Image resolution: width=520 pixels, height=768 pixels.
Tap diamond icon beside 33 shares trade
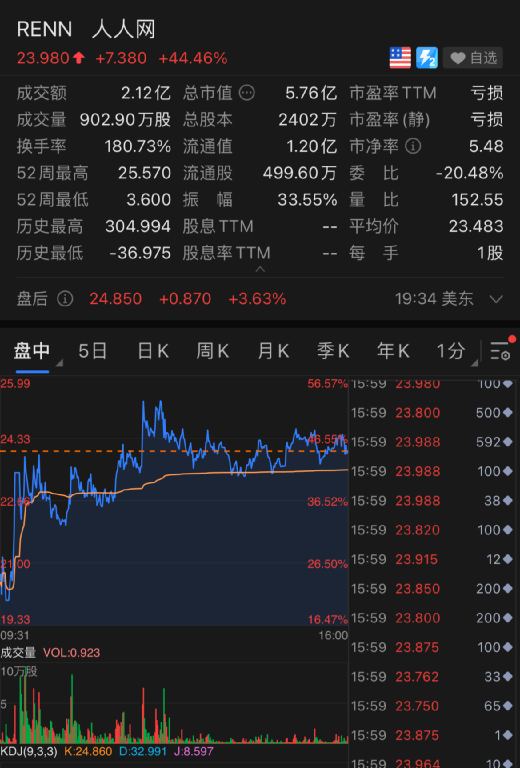tap(508, 677)
